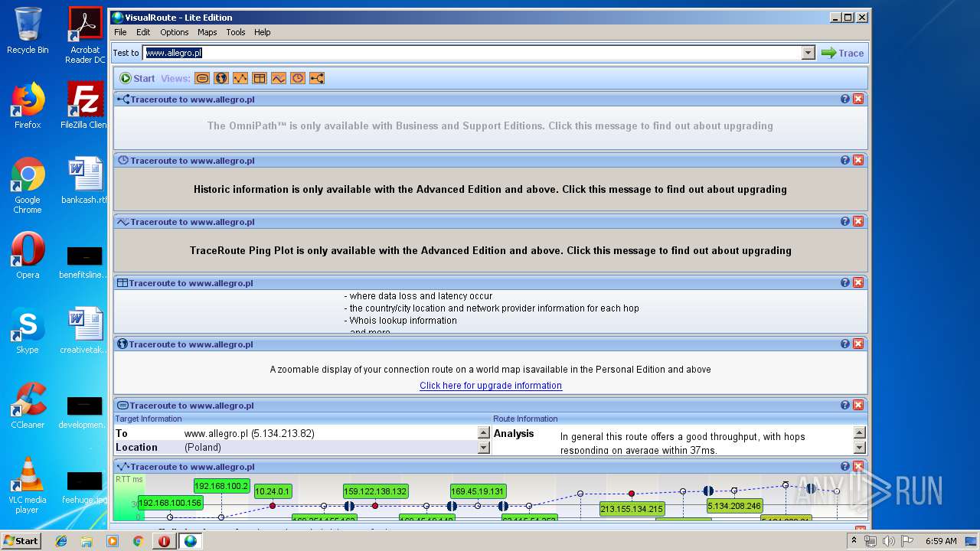Close the RTT graph panel
The image size is (980, 551).
[x=858, y=466]
